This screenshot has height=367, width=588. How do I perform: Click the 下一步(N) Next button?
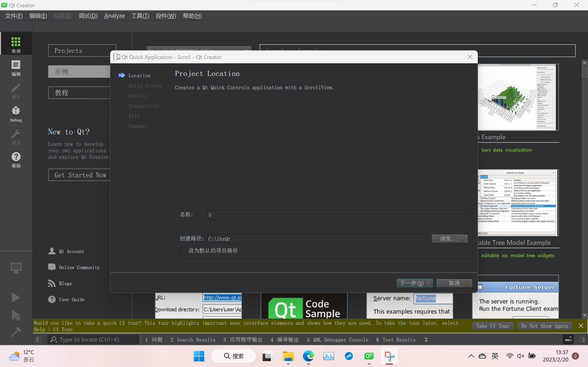click(x=414, y=283)
